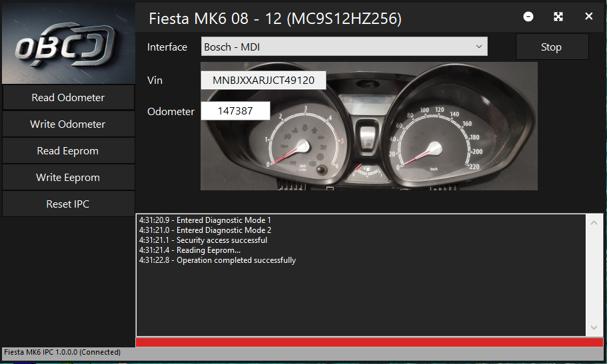Select the Bosch - MDI interface combo box
Image resolution: width=607 pixels, height=364 pixels.
[x=344, y=47]
